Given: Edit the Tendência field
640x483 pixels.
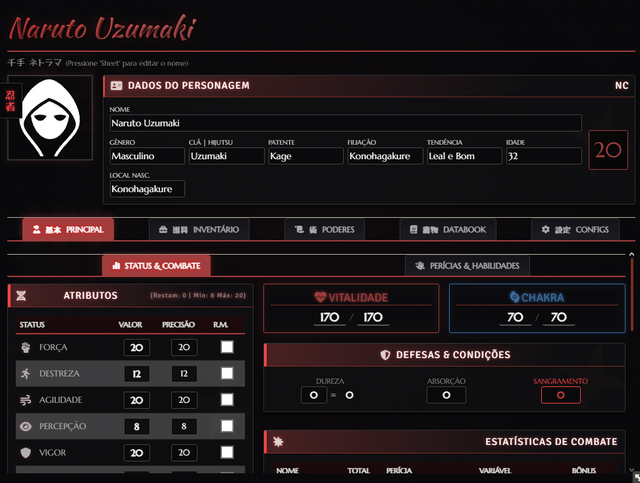Looking at the screenshot, I should (464, 156).
